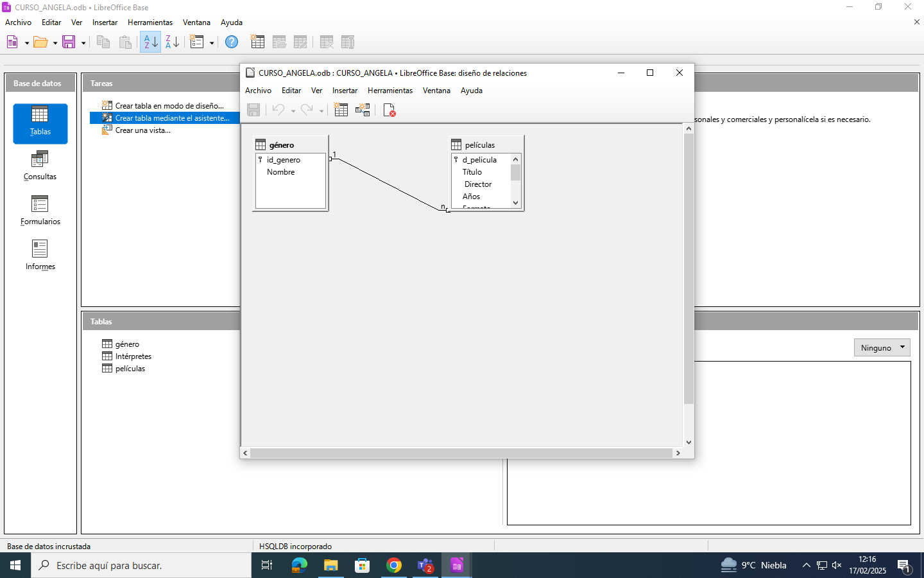The height and width of the screenshot is (578, 924).
Task: Click Delete table icon in main toolbar
Action: 327,42
